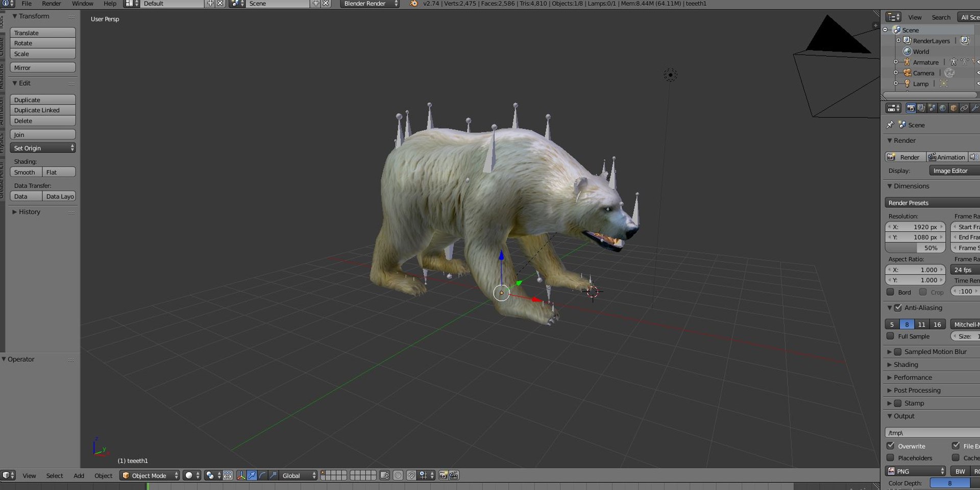
Task: Click the Lamp bulb icon in outliner
Action: coord(907,84)
